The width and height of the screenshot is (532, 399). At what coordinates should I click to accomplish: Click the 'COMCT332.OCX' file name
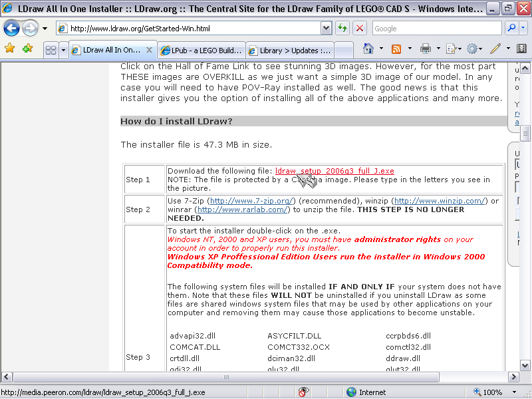point(299,347)
